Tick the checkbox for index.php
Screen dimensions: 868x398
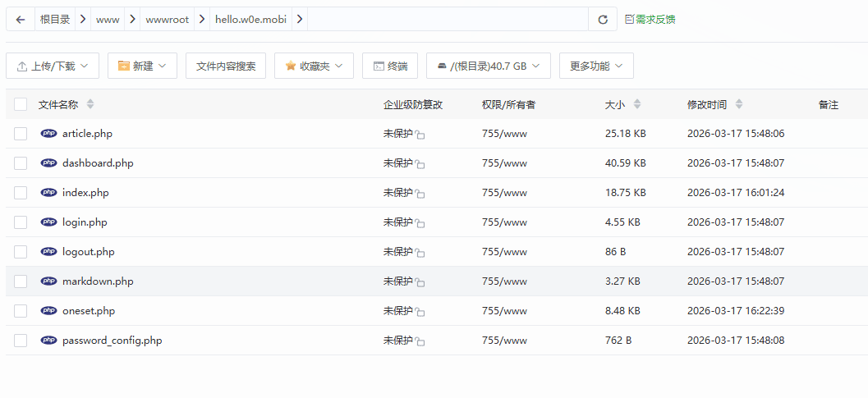coord(21,193)
